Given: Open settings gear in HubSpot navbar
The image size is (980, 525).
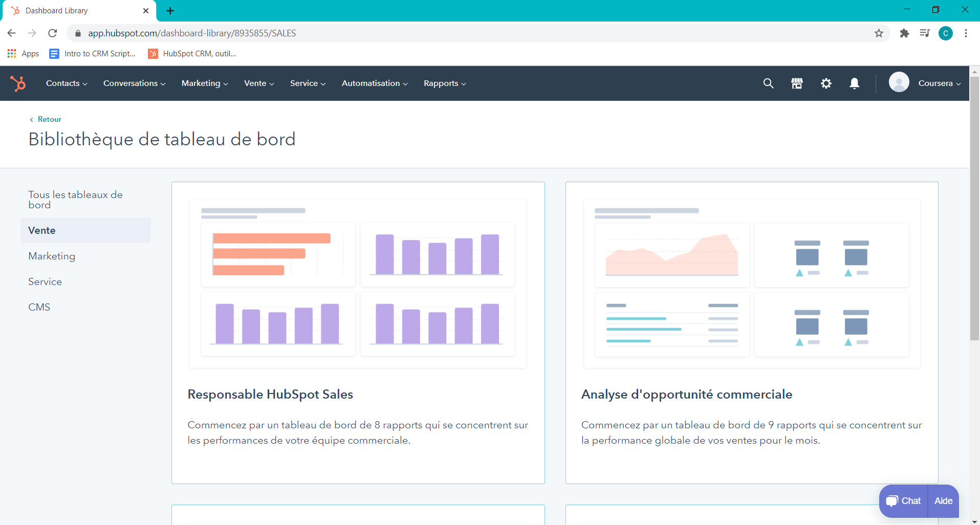Looking at the screenshot, I should [826, 83].
